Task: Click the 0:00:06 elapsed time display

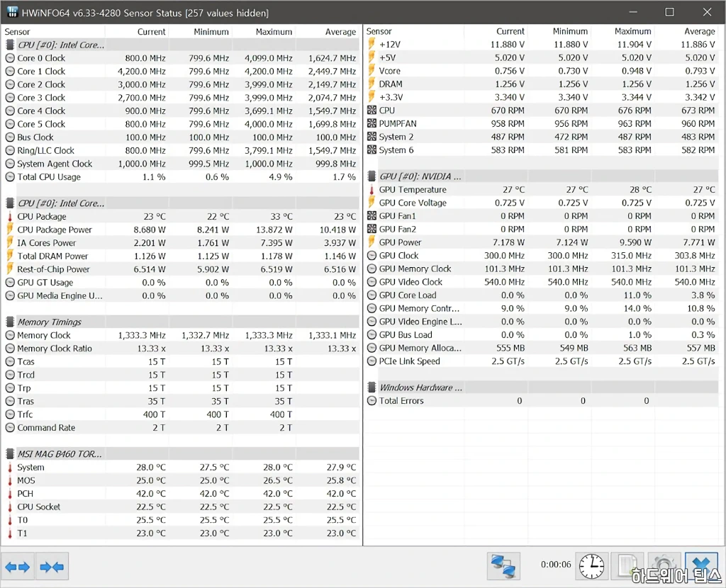Action: click(x=556, y=565)
